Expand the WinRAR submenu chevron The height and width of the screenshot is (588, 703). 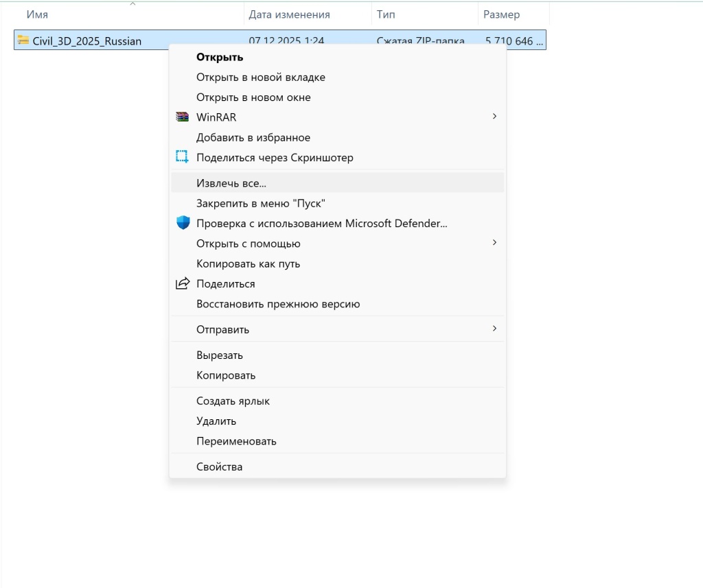495,117
